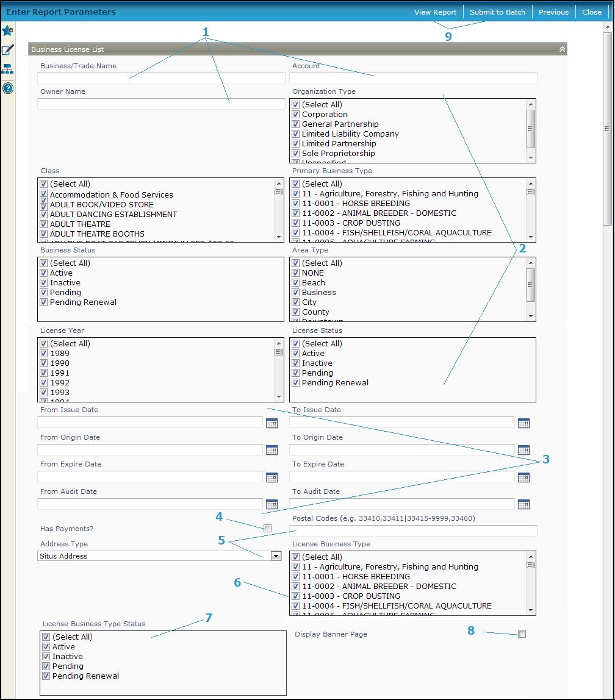
Task: Click License Year list scroll down arrow
Action: pos(279,396)
